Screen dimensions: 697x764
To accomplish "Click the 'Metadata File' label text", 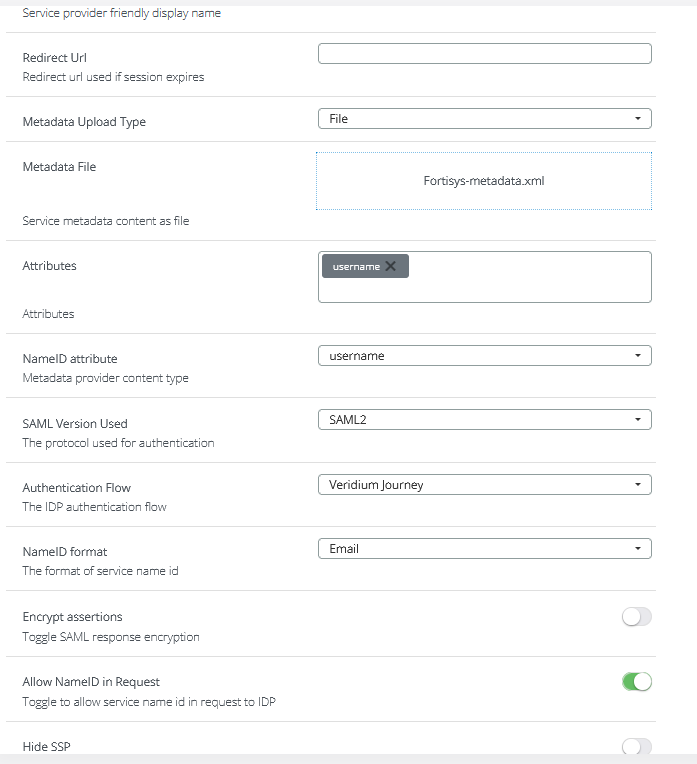I will pos(59,167).
